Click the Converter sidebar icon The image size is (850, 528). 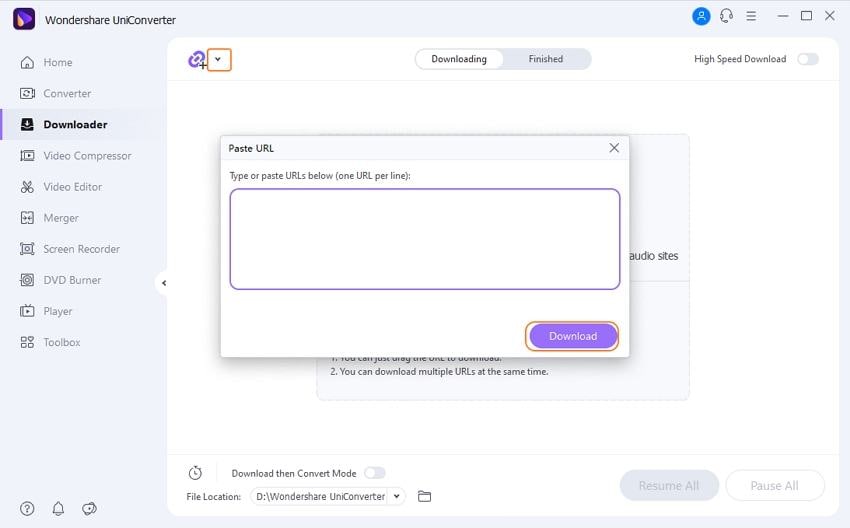click(27, 93)
